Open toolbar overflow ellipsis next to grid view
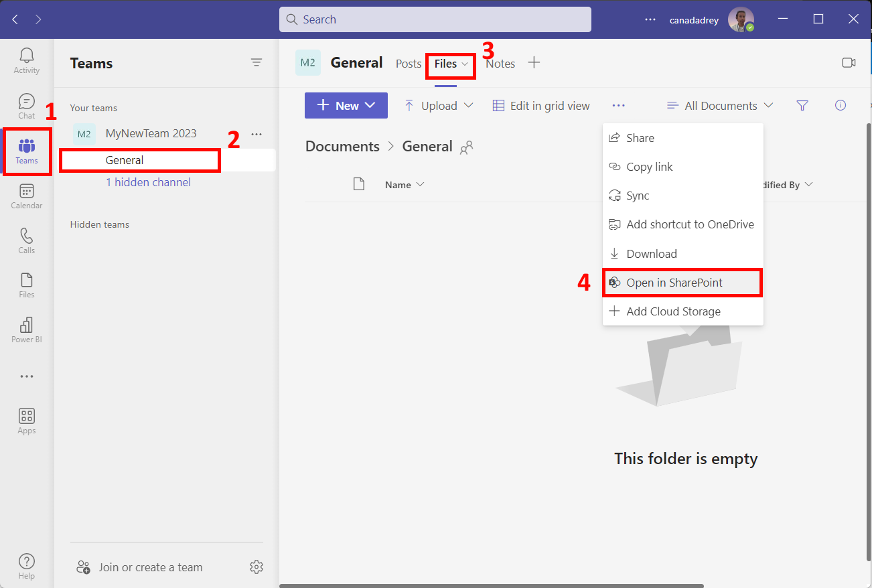Viewport: 872px width, 588px height. [x=618, y=106]
